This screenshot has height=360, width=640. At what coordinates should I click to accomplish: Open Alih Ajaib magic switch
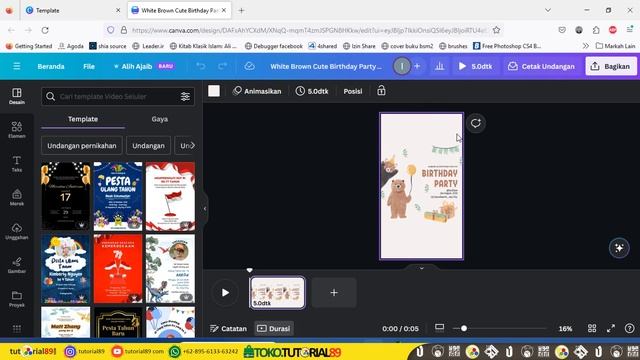pyautogui.click(x=144, y=66)
